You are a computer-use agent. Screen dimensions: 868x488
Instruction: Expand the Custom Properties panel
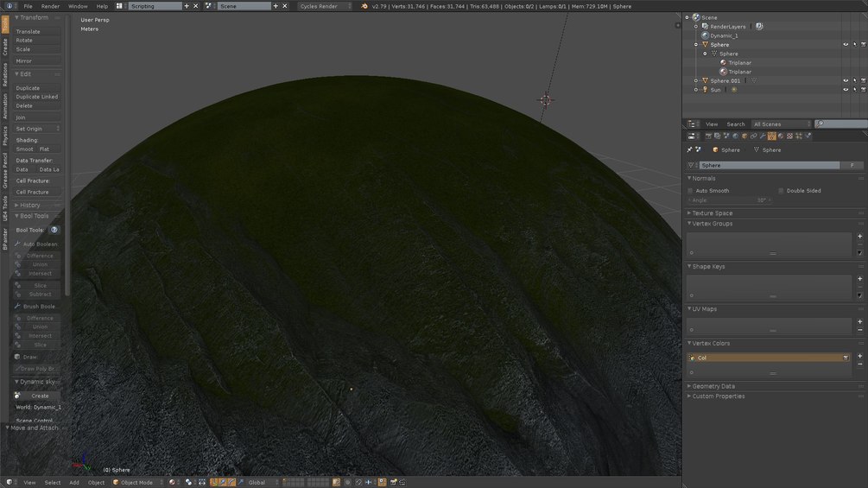[x=718, y=396]
